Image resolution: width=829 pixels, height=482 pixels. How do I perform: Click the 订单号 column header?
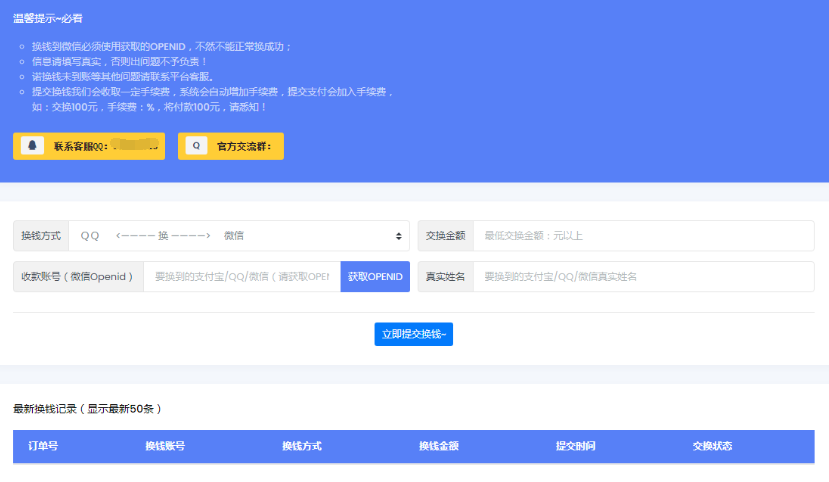pos(43,446)
